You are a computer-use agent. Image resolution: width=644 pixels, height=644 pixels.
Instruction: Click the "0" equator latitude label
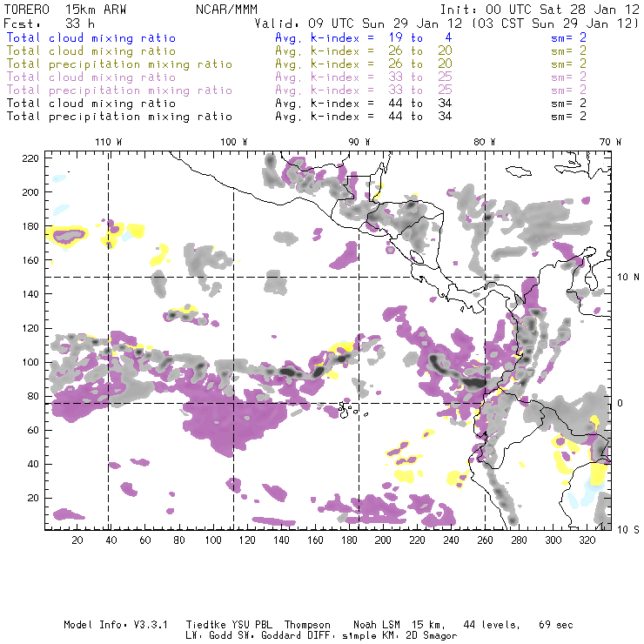(x=621, y=403)
